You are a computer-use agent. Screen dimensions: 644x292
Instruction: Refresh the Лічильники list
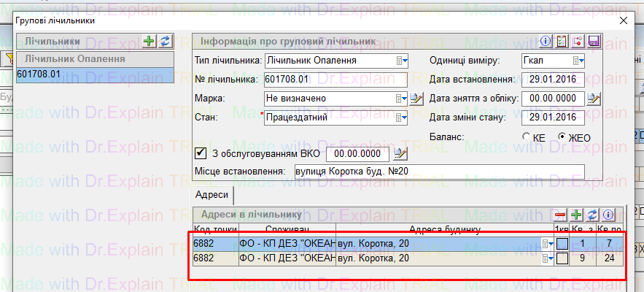coord(165,41)
